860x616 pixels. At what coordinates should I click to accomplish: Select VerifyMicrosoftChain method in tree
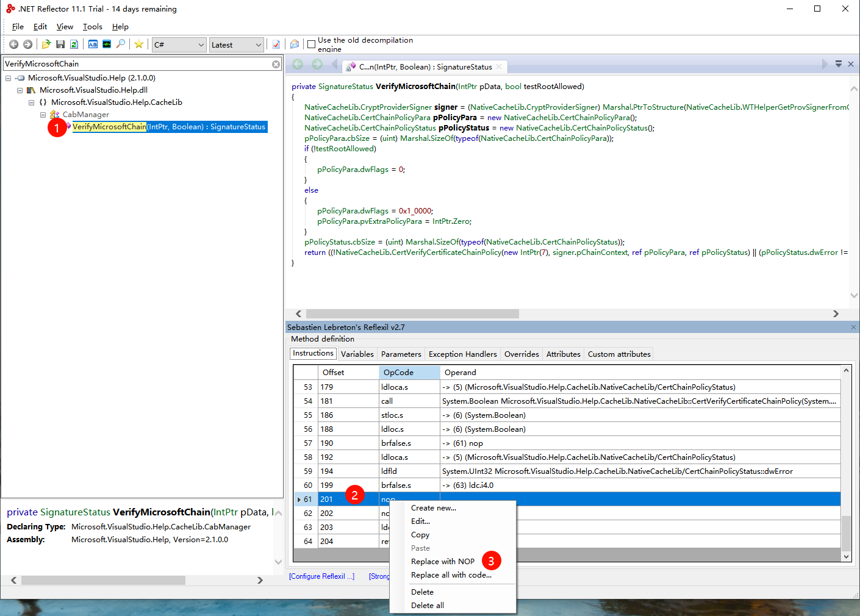coord(169,127)
